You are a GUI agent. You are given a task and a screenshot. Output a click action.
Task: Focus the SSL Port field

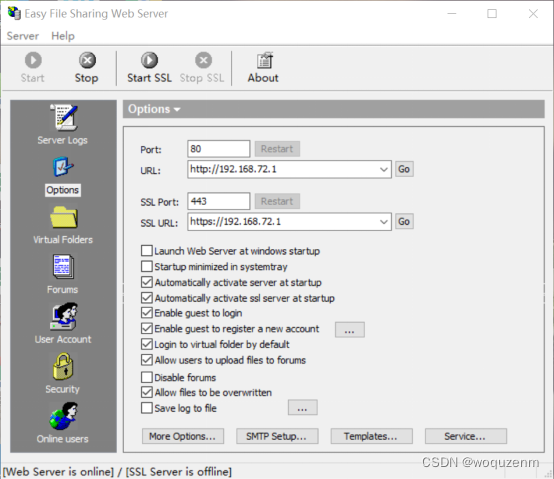[219, 201]
